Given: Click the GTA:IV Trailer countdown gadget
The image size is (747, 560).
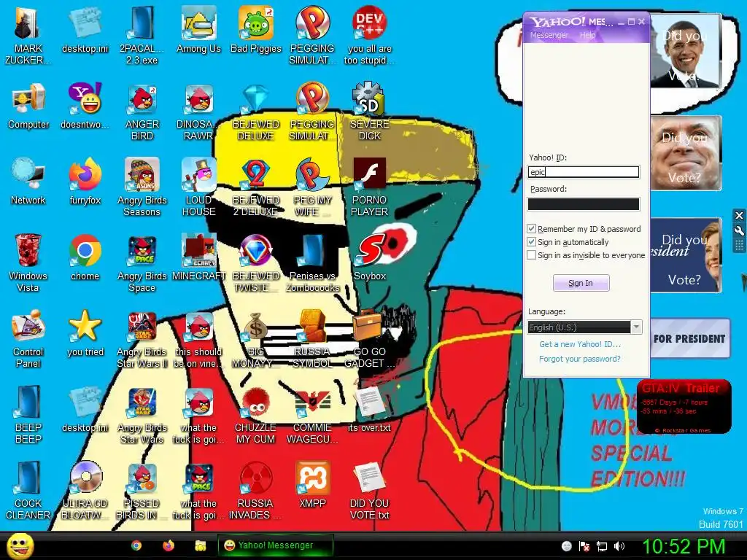Looking at the screenshot, I should (684, 406).
